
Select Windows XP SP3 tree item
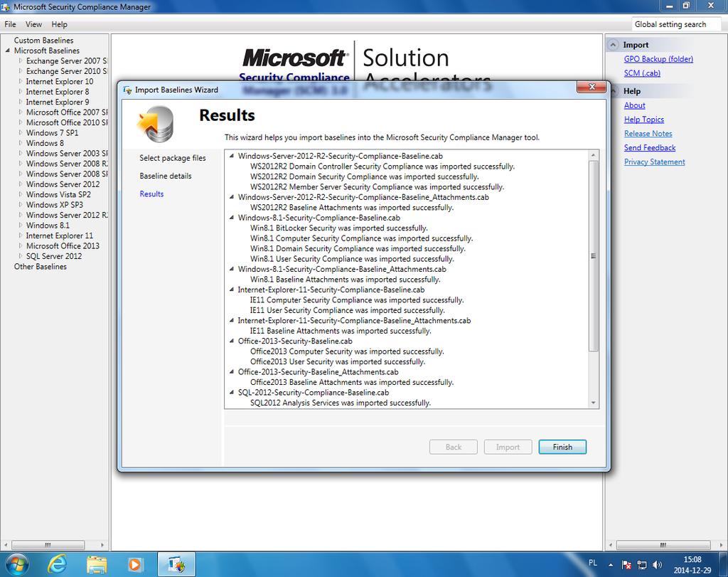pyautogui.click(x=55, y=204)
